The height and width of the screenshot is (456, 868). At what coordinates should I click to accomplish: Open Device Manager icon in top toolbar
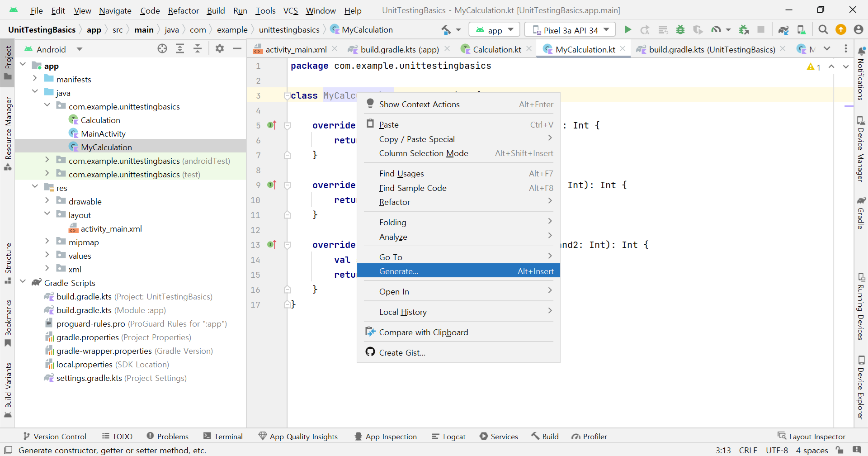801,30
